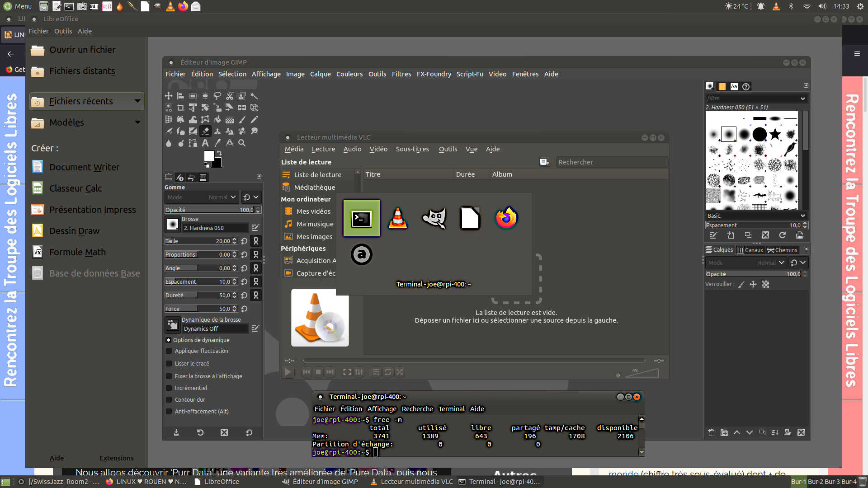Enable Incrémentiel checkbox
This screenshot has height=488, width=868.
[169, 388]
